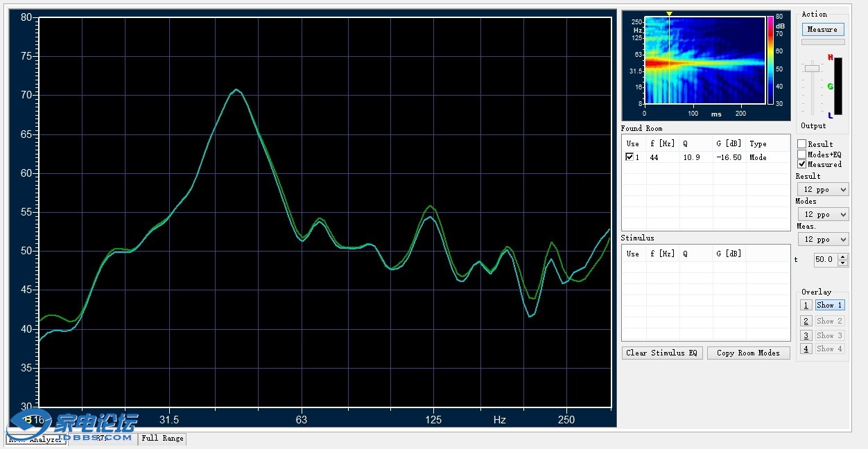This screenshot has width=868, height=449.
Task: Click Clear Stimulus EQ button
Action: [x=661, y=353]
